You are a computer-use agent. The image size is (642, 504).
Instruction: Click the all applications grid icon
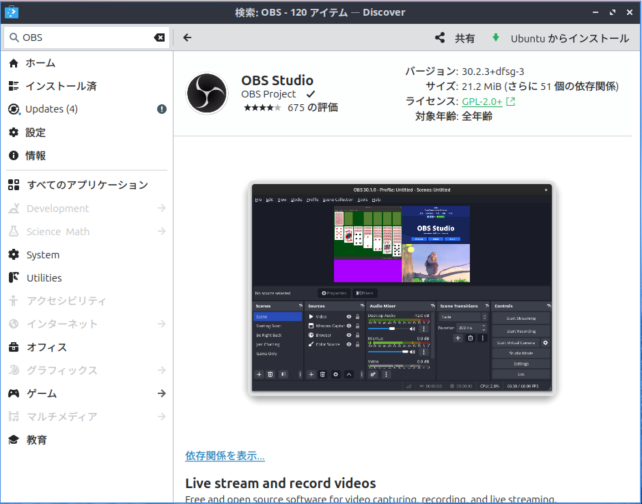[x=14, y=185]
